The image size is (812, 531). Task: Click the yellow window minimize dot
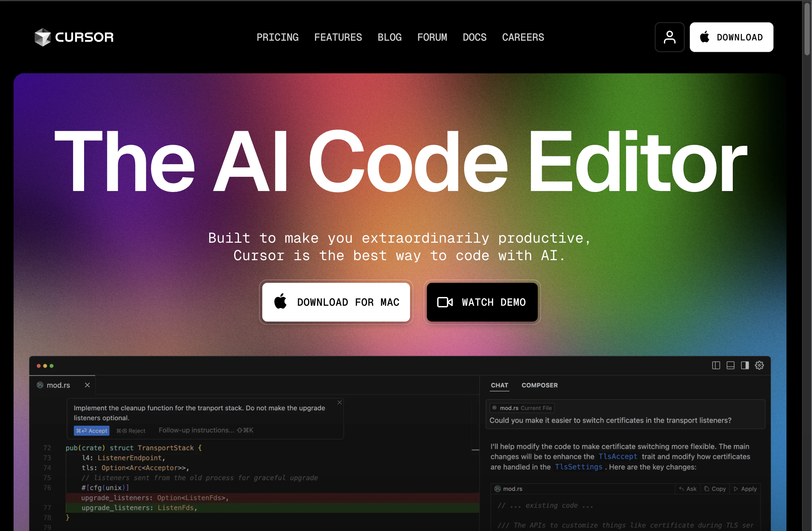click(x=45, y=366)
